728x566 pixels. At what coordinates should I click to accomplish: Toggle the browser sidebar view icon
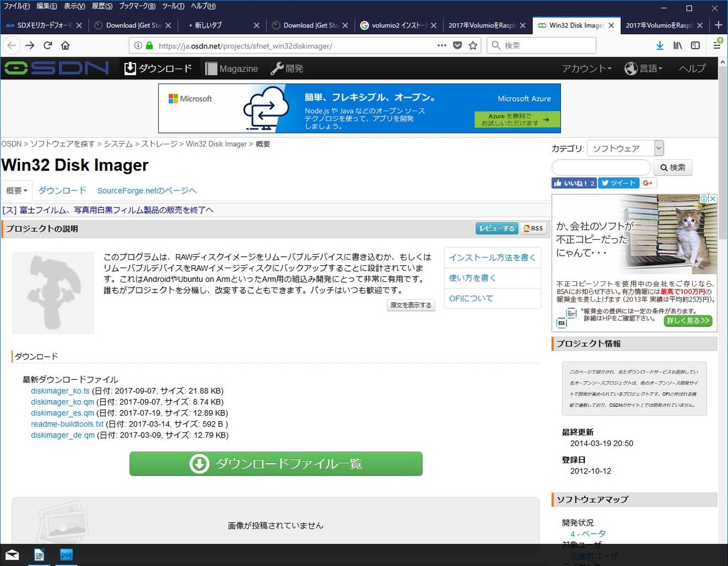pyautogui.click(x=695, y=45)
